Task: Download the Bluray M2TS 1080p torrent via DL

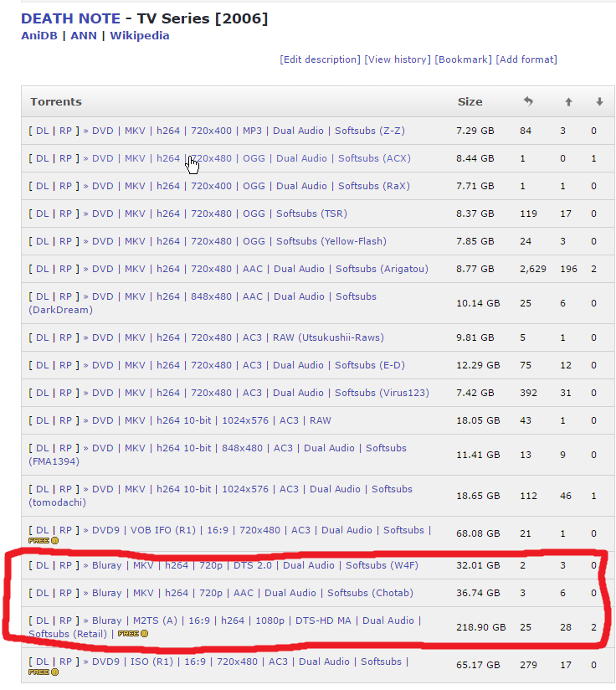Action: pyautogui.click(x=42, y=620)
